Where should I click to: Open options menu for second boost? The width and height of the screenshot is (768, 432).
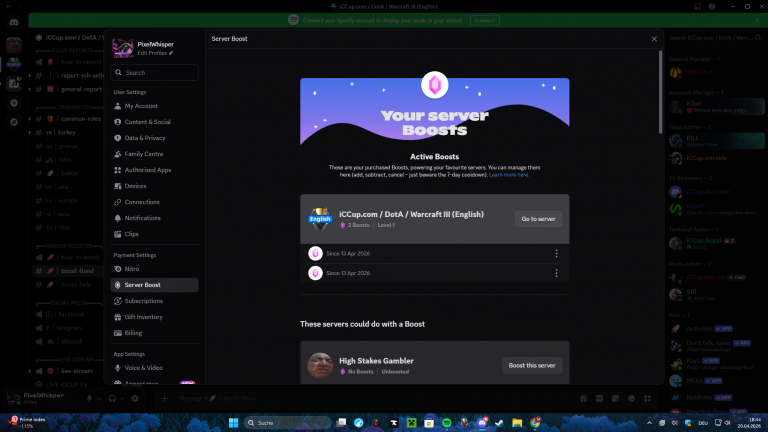pos(556,273)
